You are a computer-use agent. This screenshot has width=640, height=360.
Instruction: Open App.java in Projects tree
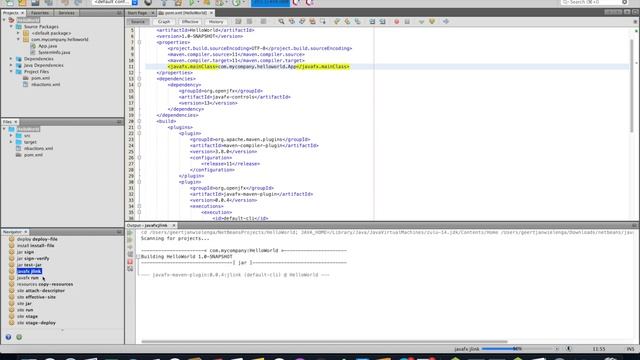click(x=47, y=46)
